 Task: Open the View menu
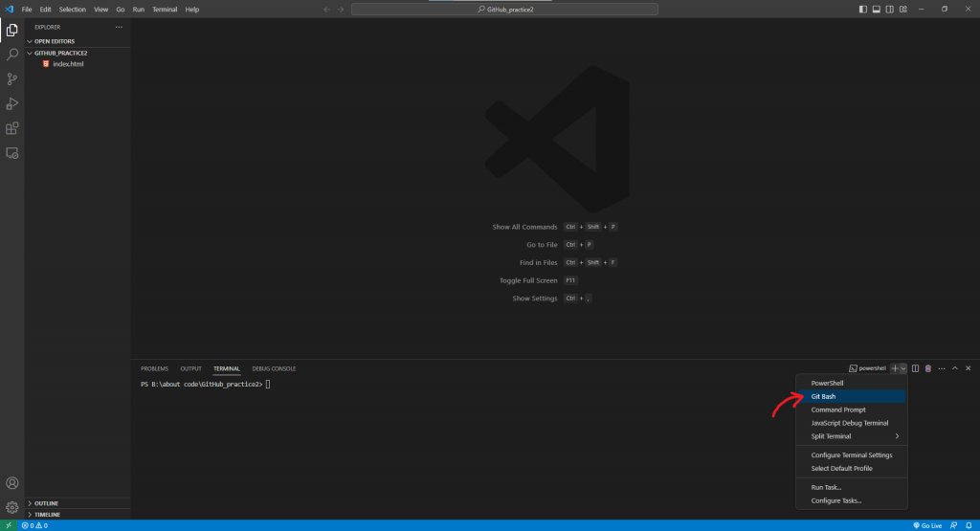[100, 10]
